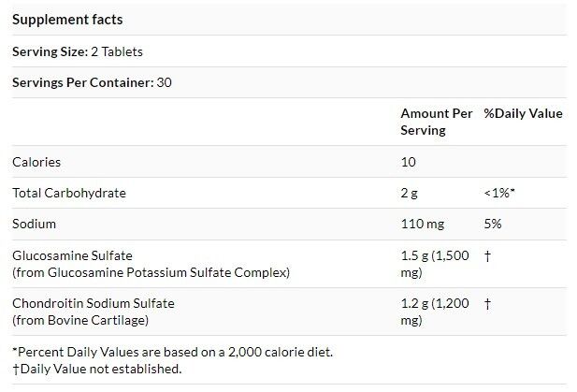Select the Serving Size 2 Tablets row

pos(78,51)
